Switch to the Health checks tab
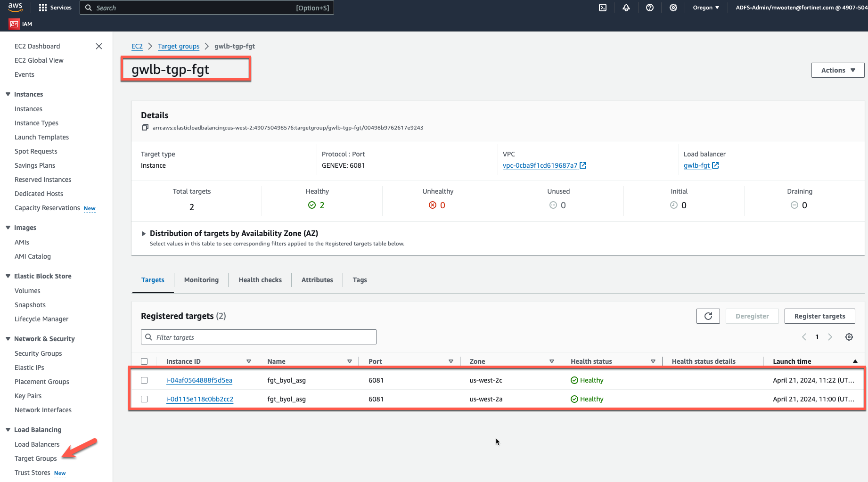Viewport: 868px width, 482px height. (260, 280)
